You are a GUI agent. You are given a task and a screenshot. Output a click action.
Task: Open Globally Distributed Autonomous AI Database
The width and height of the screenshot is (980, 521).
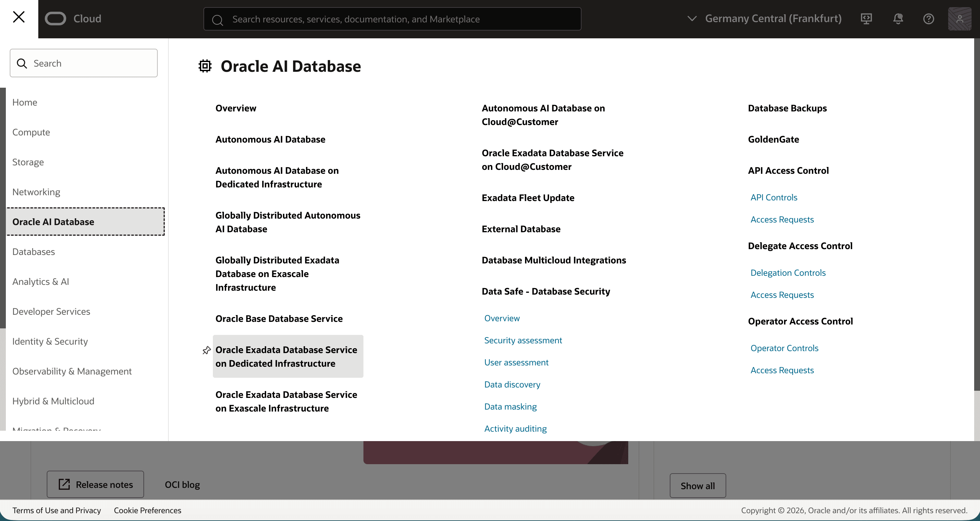[288, 222]
